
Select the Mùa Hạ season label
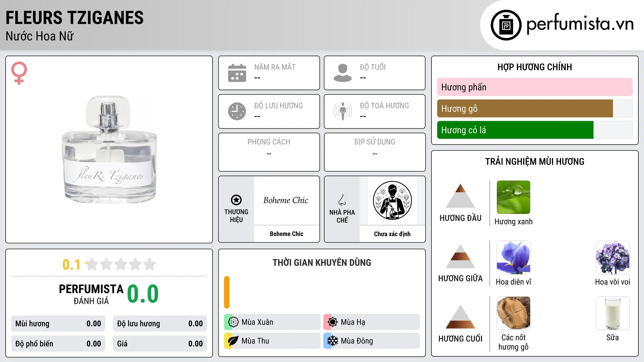pyautogui.click(x=353, y=322)
